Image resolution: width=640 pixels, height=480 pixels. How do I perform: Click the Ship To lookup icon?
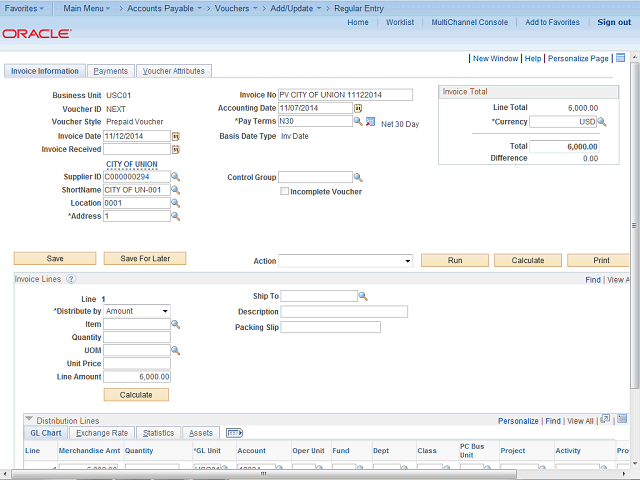click(363, 296)
